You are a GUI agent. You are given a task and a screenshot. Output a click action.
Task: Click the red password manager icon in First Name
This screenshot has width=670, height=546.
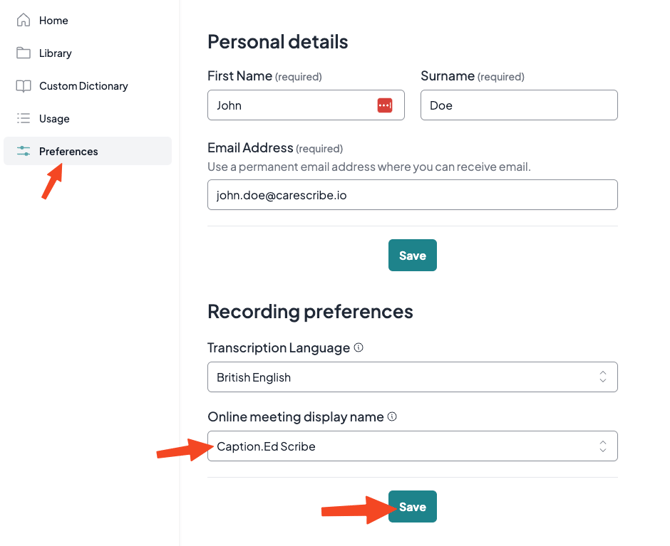click(385, 105)
